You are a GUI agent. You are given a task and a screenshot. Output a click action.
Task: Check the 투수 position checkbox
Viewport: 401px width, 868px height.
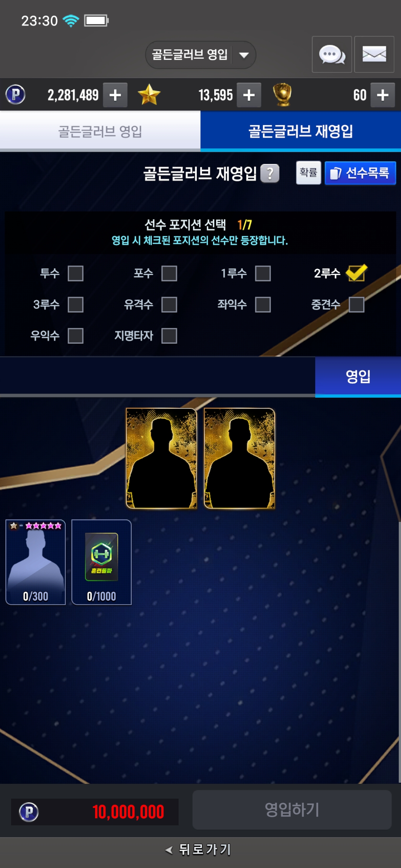[x=76, y=273]
